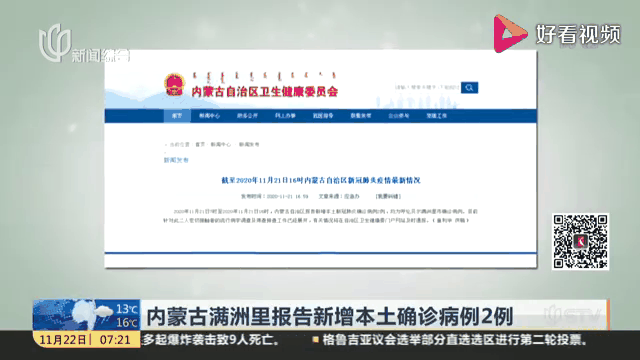The height and width of the screenshot is (360, 640).
Task: Click the 好看视频 play logo icon
Action: pos(509,33)
